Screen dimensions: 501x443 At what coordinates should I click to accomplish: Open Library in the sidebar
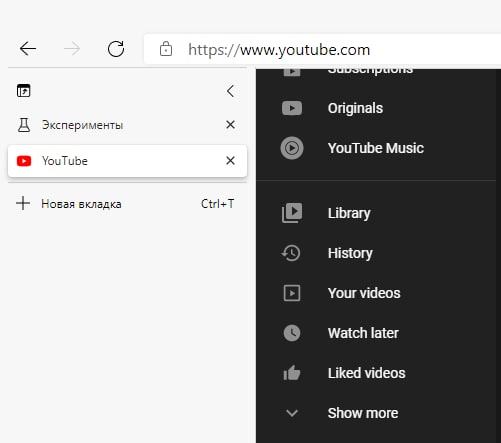pyautogui.click(x=349, y=213)
